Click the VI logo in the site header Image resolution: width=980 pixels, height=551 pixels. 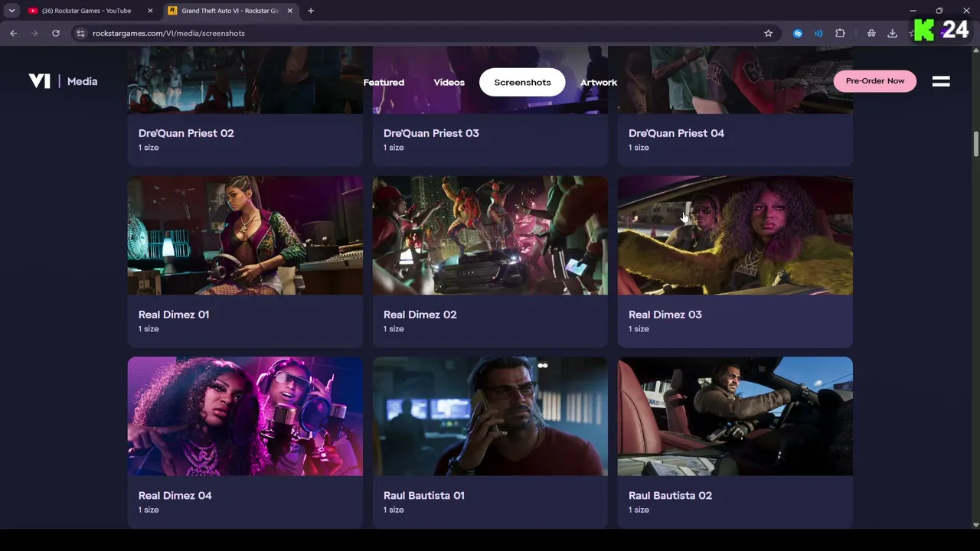(39, 81)
